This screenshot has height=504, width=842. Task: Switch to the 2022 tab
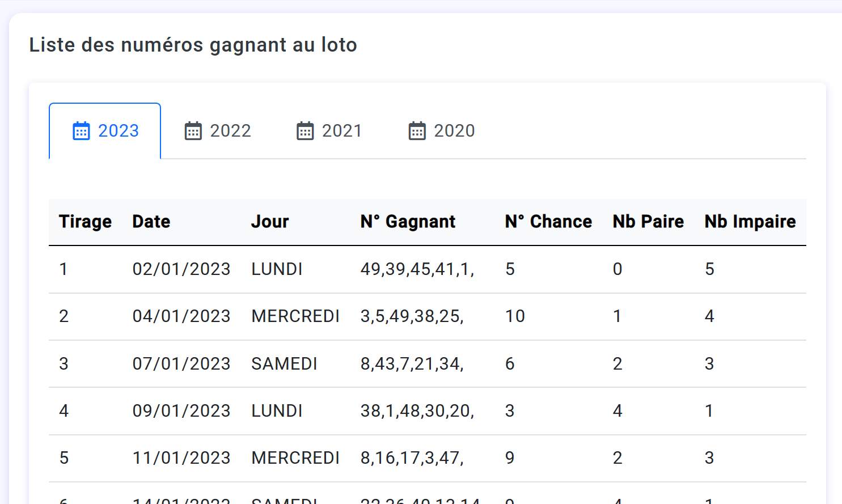[217, 131]
